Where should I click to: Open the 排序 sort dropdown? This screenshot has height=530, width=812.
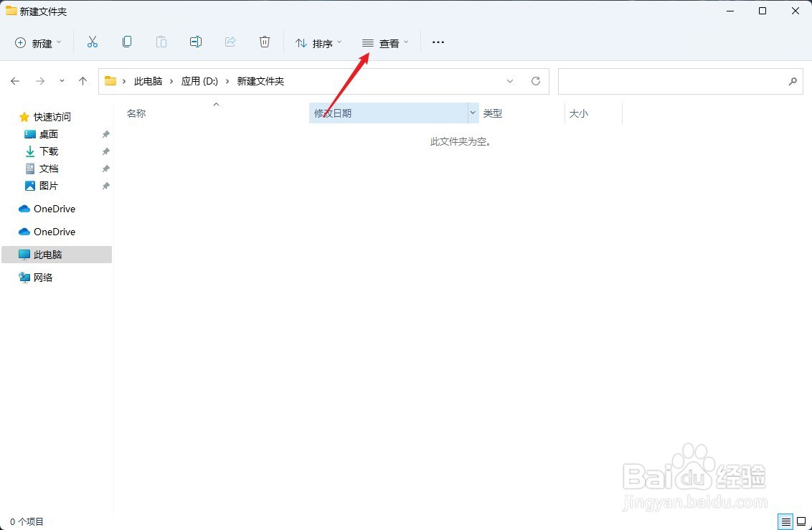point(318,43)
